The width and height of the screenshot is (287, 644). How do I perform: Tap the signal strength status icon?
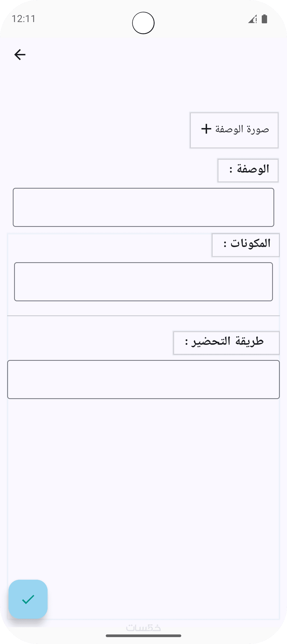(252, 19)
